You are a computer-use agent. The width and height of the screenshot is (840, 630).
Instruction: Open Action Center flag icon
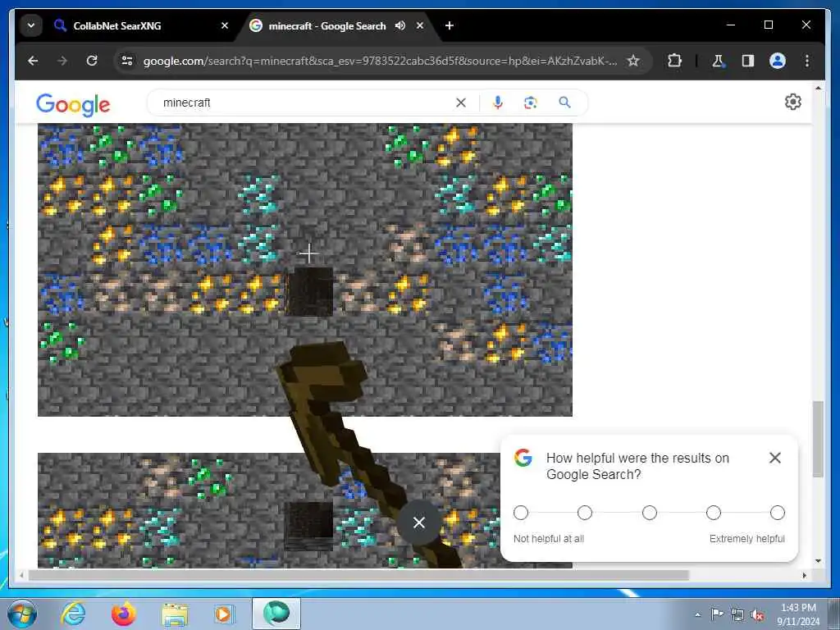[717, 614]
